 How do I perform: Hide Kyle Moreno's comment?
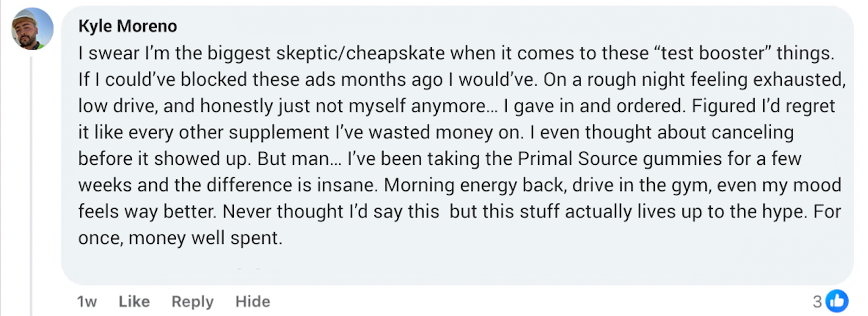coord(252,301)
